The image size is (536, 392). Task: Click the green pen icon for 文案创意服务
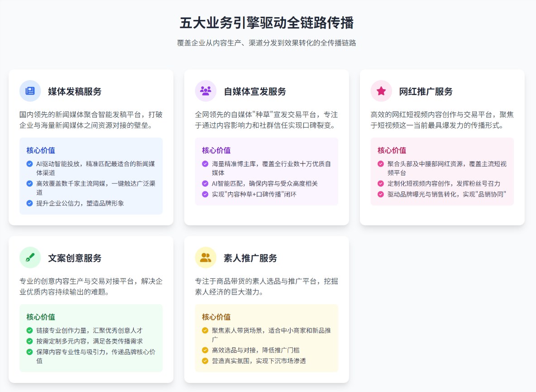30,258
